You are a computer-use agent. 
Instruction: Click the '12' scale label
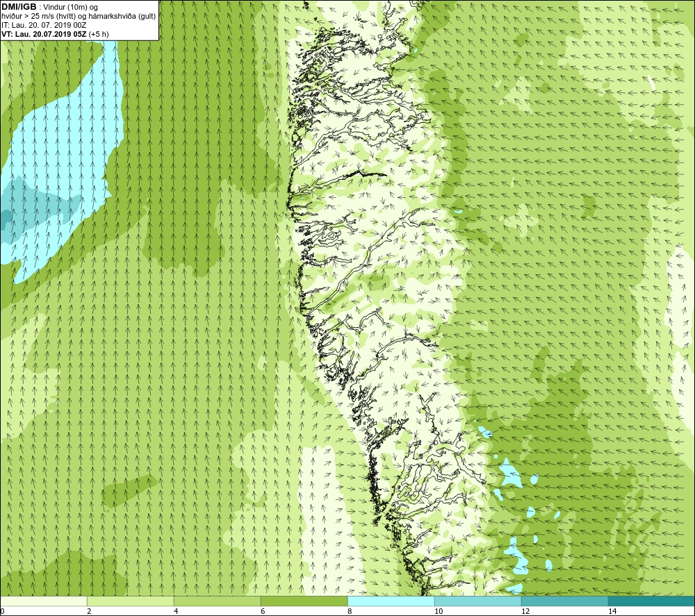pos(525,611)
